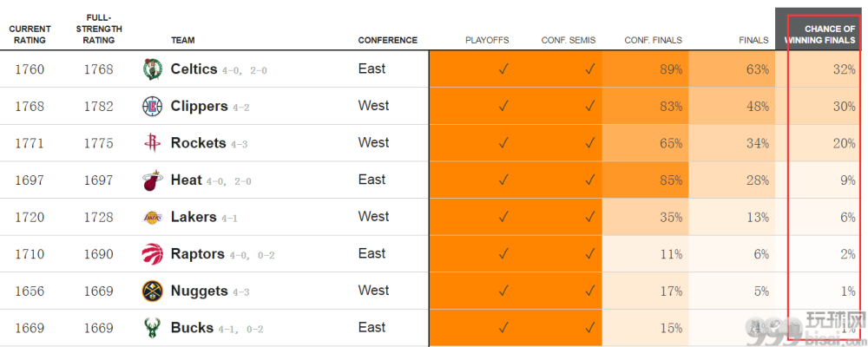The image size is (868, 347).
Task: Sort table by Current Rating column
Action: coord(30,35)
